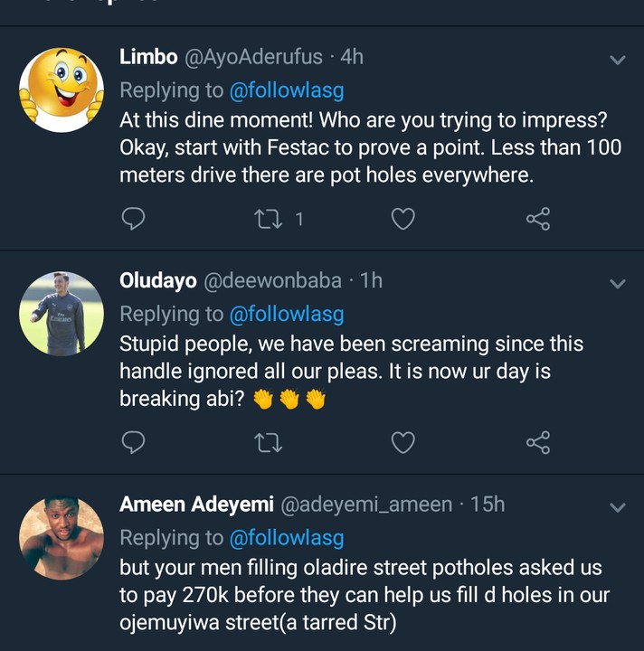The image size is (644, 651).
Task: Open the dropdown arrow on Limbo's tweet
Action: [618, 61]
